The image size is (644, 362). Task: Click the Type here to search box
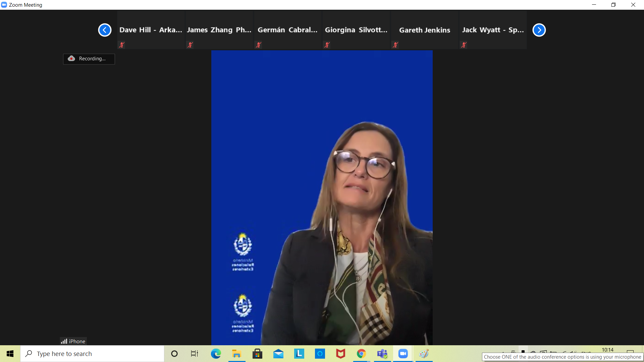pyautogui.click(x=92, y=354)
